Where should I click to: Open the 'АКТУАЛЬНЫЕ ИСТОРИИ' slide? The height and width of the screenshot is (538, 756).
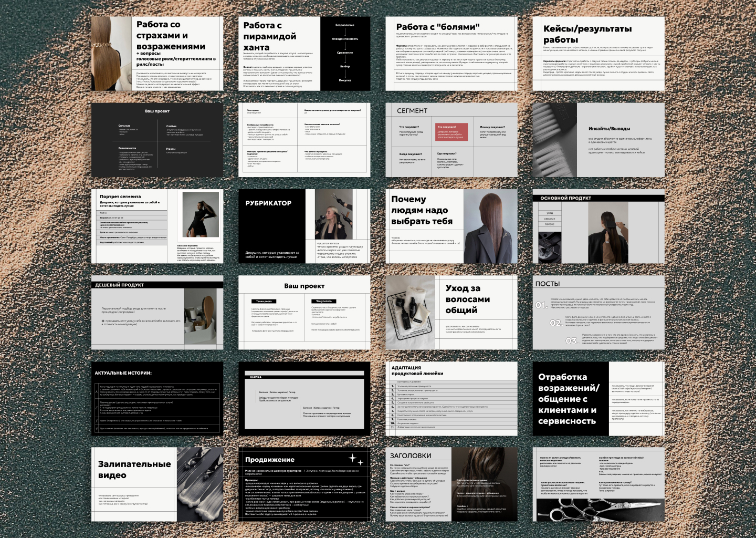tap(157, 398)
